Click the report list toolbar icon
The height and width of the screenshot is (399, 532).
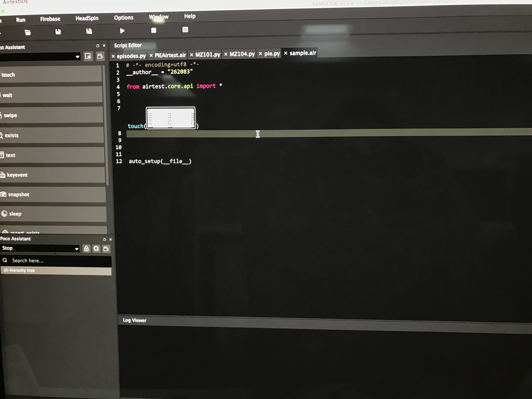tap(185, 30)
